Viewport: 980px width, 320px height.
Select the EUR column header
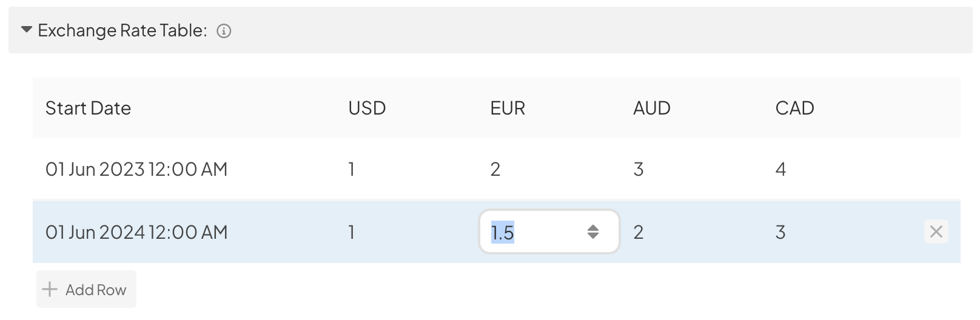click(508, 108)
